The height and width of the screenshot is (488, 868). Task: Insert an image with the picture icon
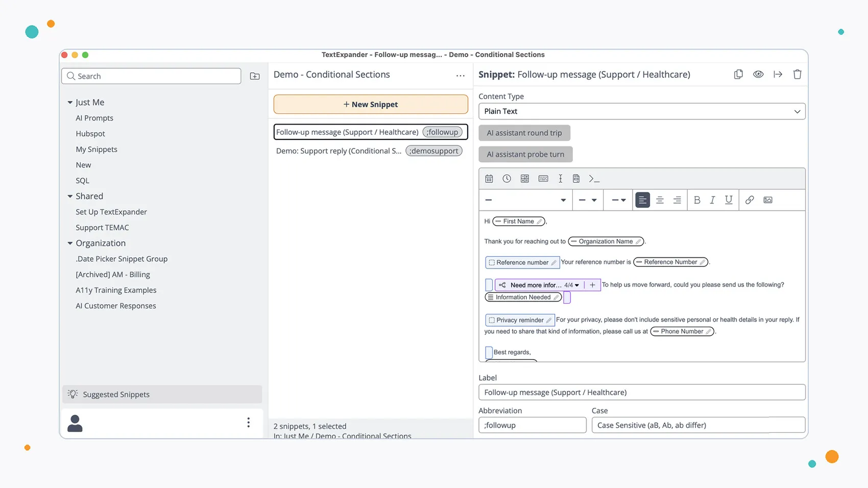coord(768,200)
